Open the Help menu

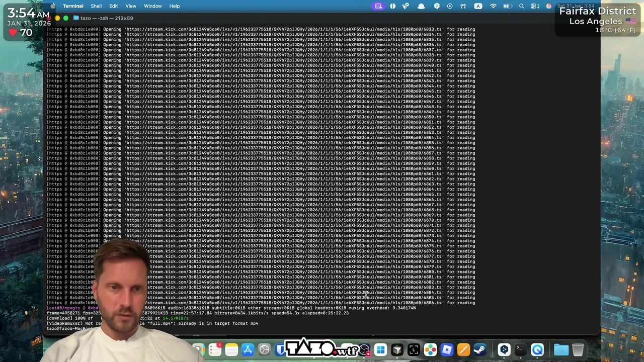[x=175, y=6]
